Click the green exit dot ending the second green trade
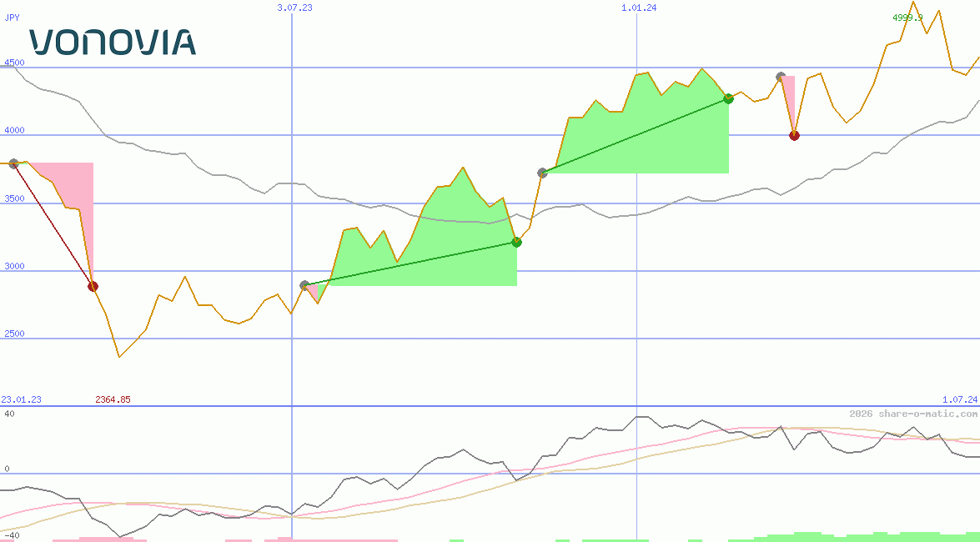This screenshot has width=980, height=542. click(x=728, y=98)
